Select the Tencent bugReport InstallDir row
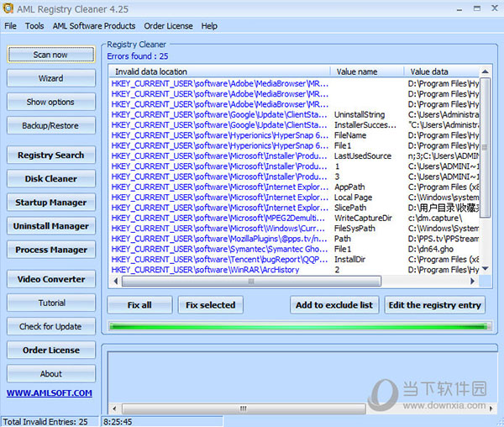Viewport: 504px width, 427px height. [295, 259]
